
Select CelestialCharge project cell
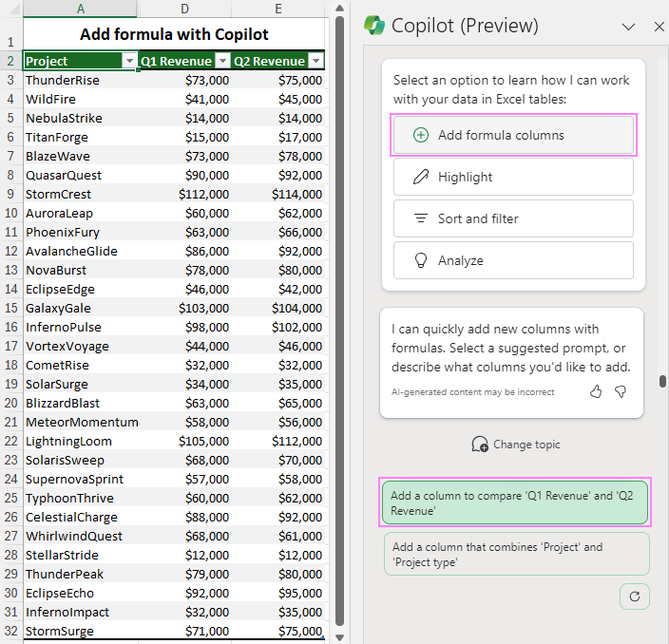coord(81,517)
